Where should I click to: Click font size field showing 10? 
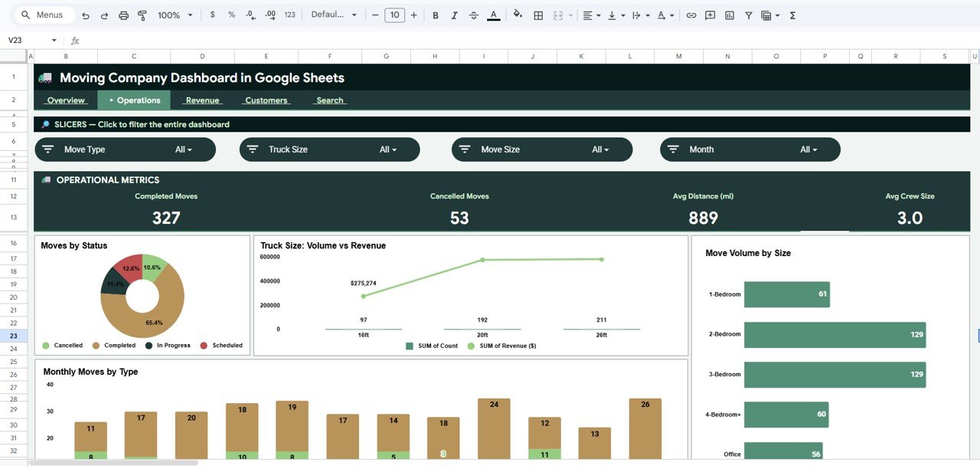pyautogui.click(x=394, y=15)
